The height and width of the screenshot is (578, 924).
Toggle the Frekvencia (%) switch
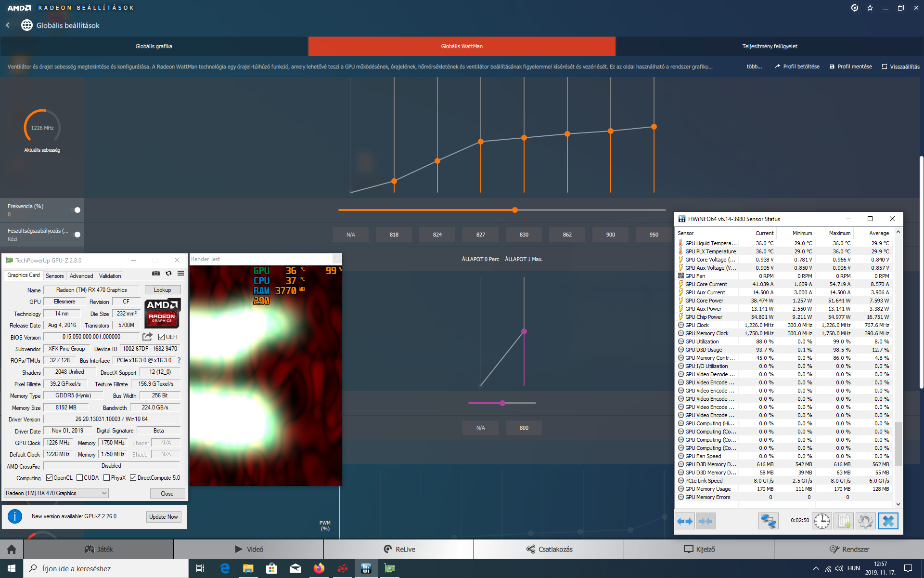tap(77, 210)
